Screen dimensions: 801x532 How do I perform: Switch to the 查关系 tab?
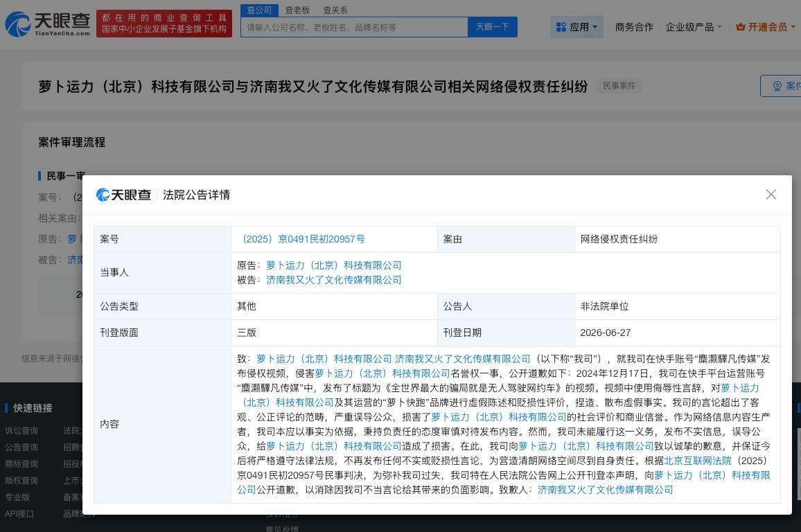point(335,10)
